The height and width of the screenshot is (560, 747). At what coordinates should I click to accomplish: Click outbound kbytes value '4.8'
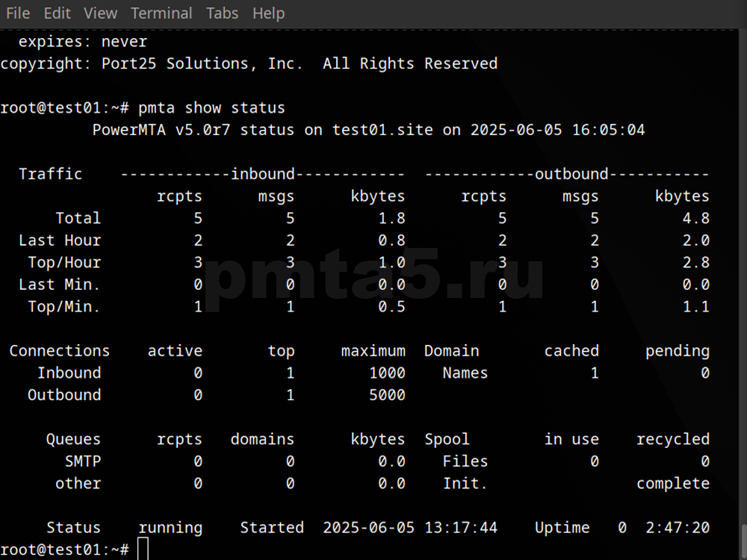(x=696, y=219)
